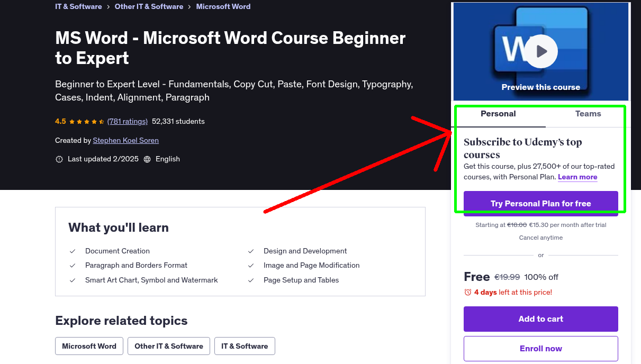Click Image and Page Modification item

[312, 265]
